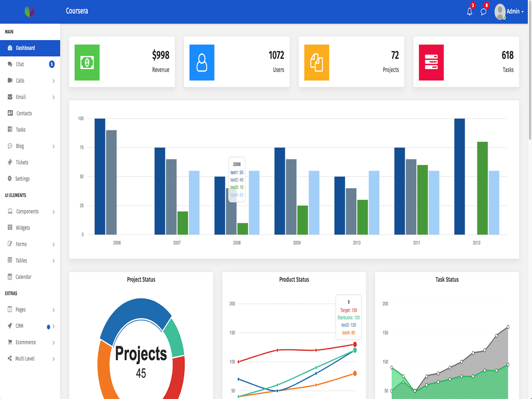Expand the Email submenu chevron
The image size is (532, 399).
[54, 97]
